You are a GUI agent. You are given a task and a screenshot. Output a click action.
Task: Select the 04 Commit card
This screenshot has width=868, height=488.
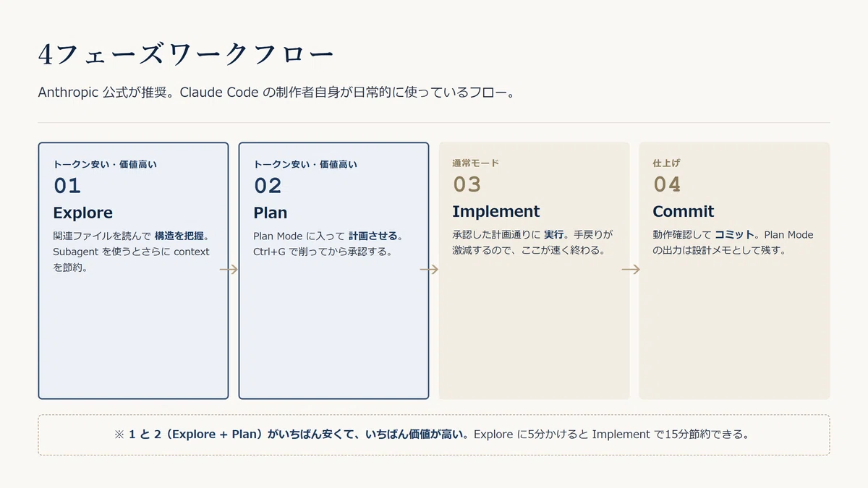coord(734,270)
